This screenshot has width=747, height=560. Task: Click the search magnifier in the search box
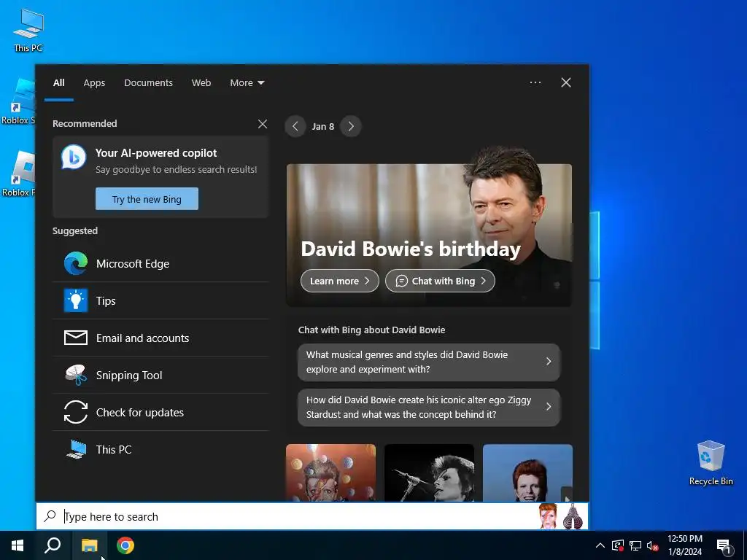[x=50, y=516]
